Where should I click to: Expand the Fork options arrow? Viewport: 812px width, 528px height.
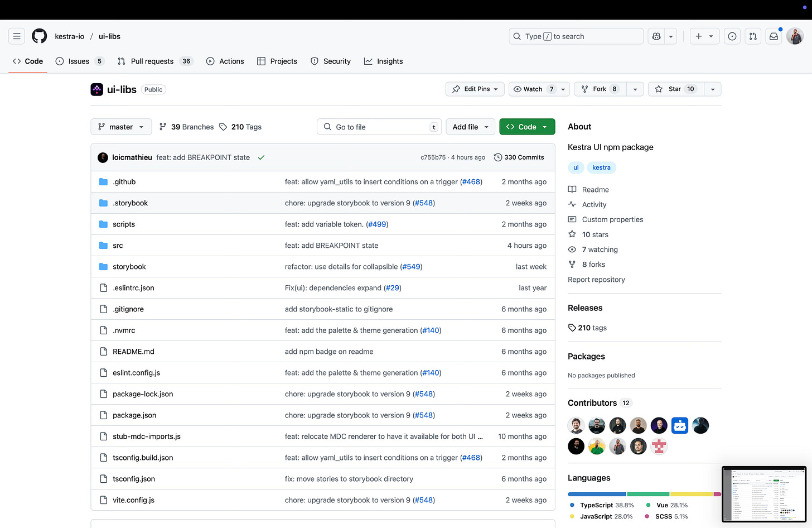point(635,89)
